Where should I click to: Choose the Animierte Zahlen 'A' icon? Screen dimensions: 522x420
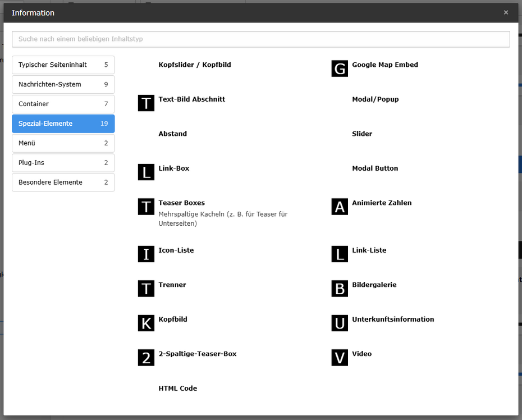click(340, 207)
